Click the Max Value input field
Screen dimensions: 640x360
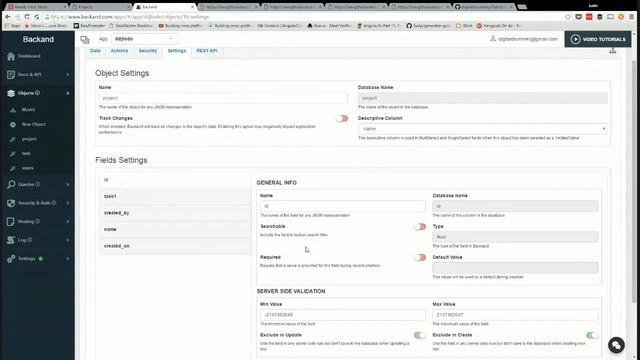(516, 315)
